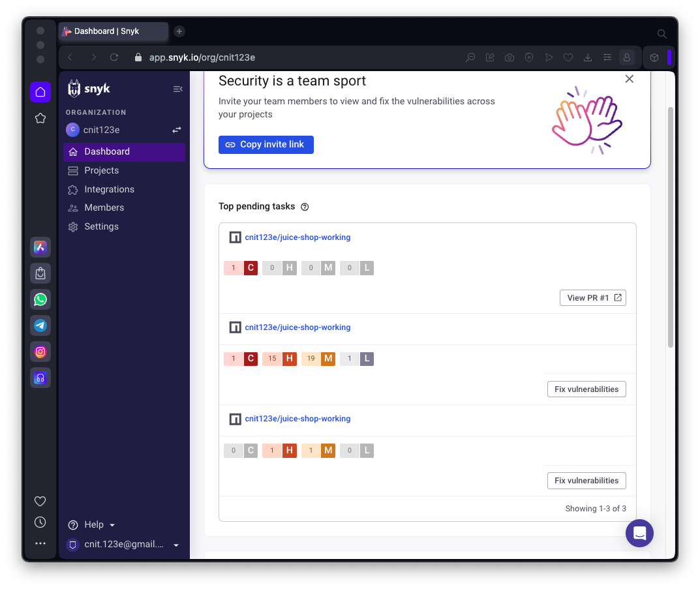Open the snapshot camera tool
Screen dimensions: 700x589
[510, 57]
